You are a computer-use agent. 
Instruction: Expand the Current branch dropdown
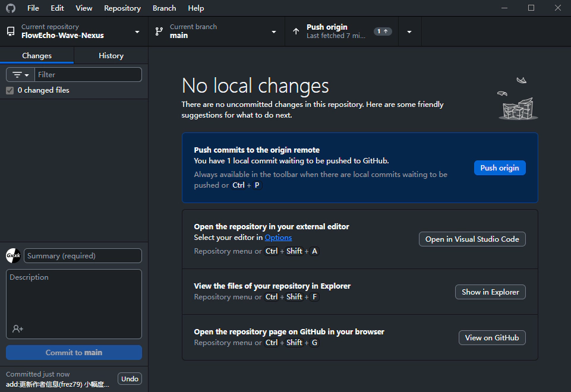click(x=274, y=31)
